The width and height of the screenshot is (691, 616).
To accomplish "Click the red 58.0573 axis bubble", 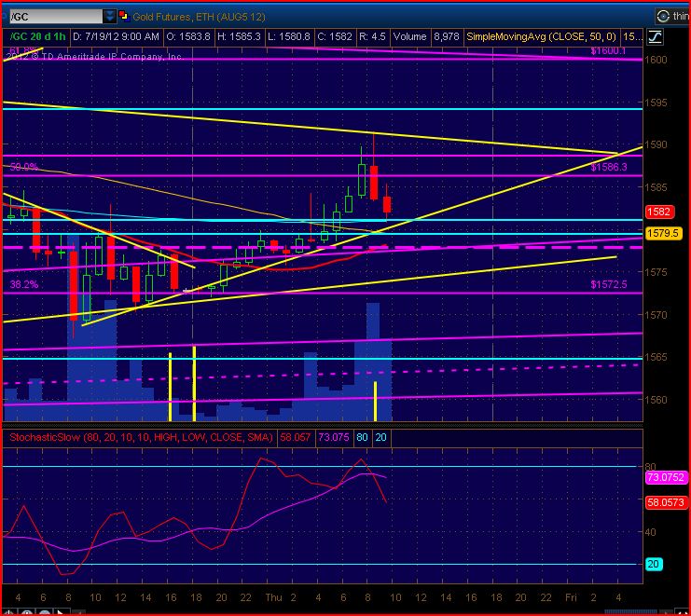I will tap(666, 502).
